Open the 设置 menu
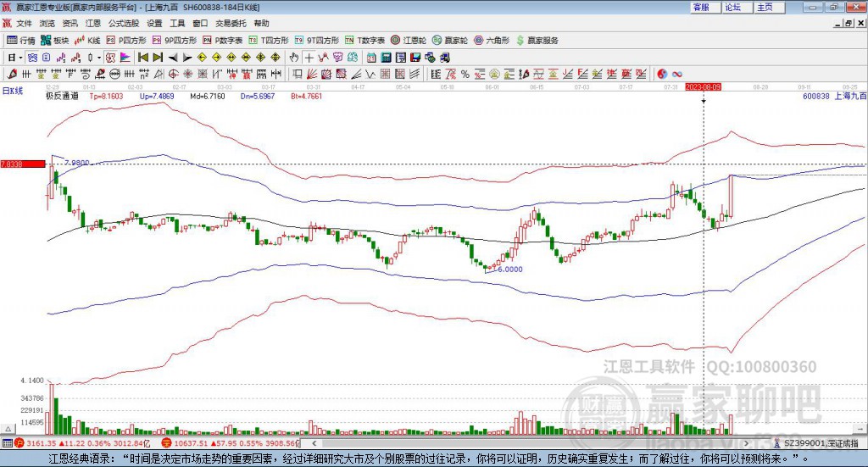 (x=154, y=23)
